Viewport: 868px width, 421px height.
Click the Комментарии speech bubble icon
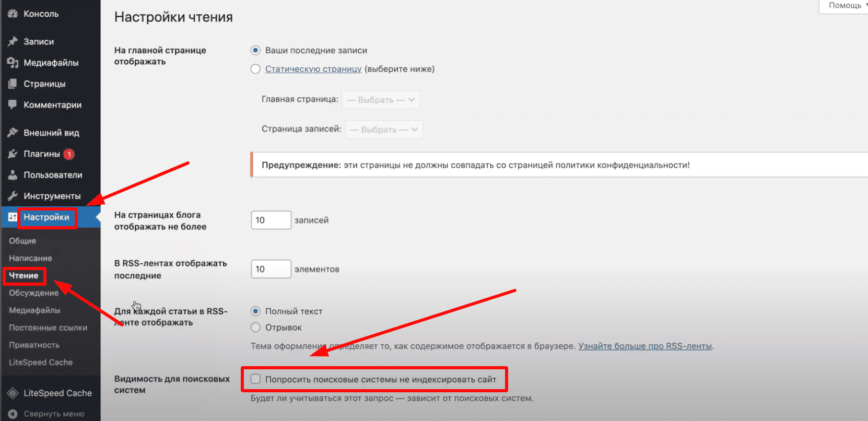(13, 104)
